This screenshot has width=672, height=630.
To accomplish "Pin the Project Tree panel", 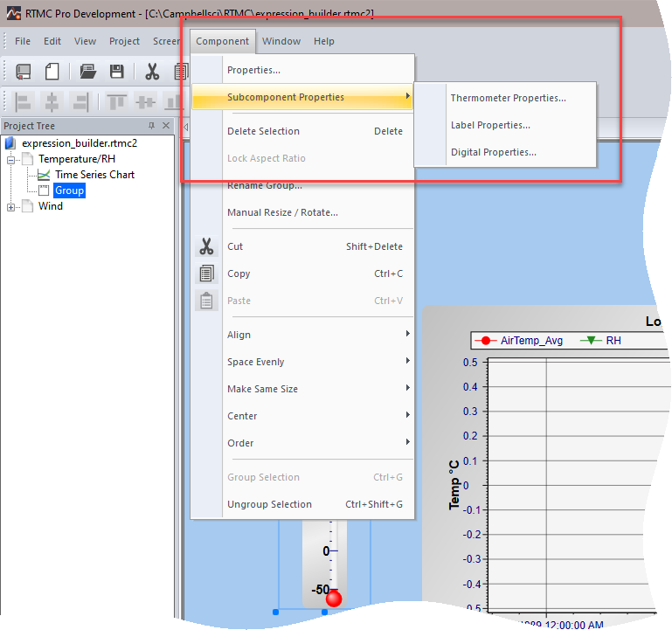I will (151, 126).
